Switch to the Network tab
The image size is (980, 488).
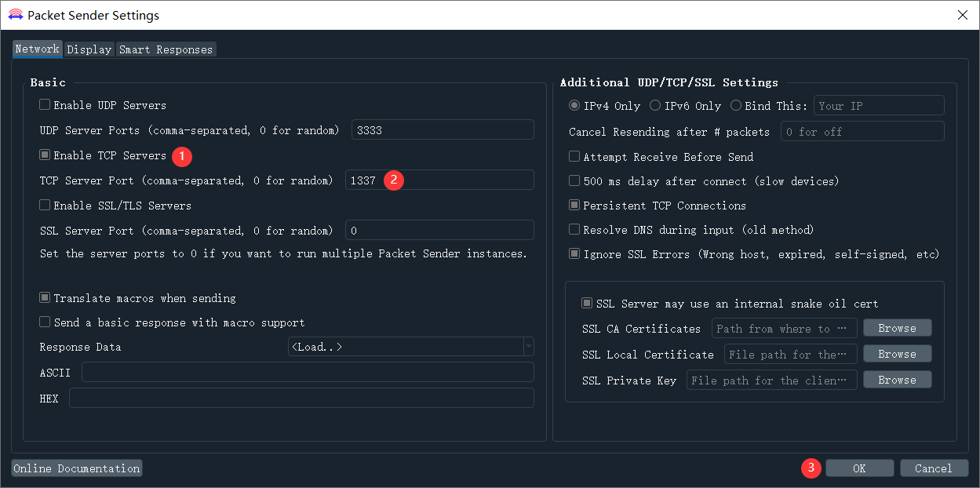(x=38, y=49)
